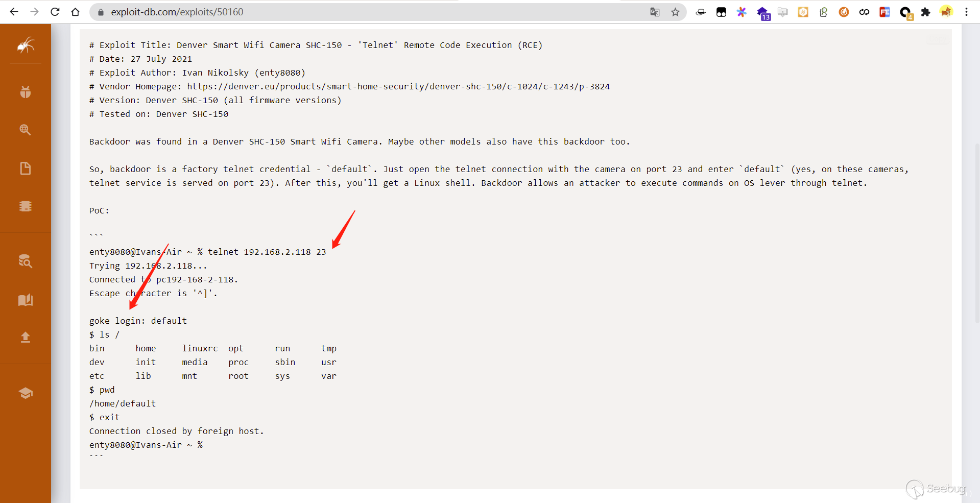Open the Google Translate page icon
This screenshot has width=980, height=503.
coord(655,12)
